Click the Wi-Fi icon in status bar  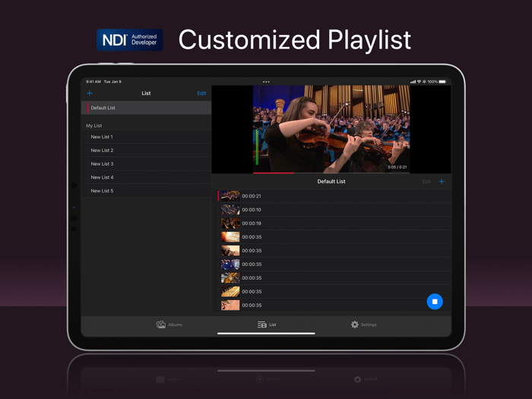coord(419,81)
